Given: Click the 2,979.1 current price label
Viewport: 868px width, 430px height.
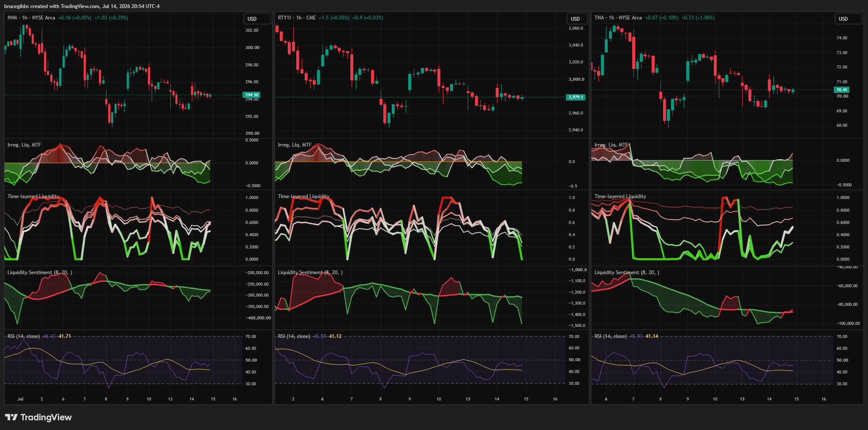Looking at the screenshot, I should pyautogui.click(x=576, y=97).
